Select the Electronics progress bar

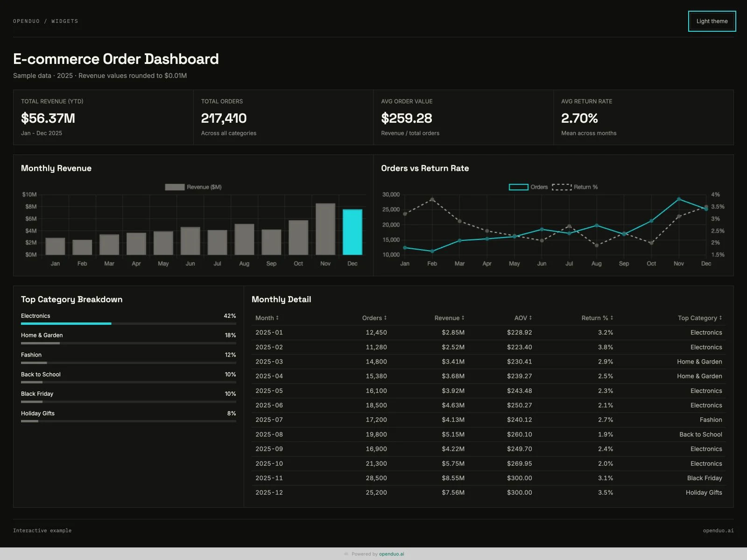[128, 323]
